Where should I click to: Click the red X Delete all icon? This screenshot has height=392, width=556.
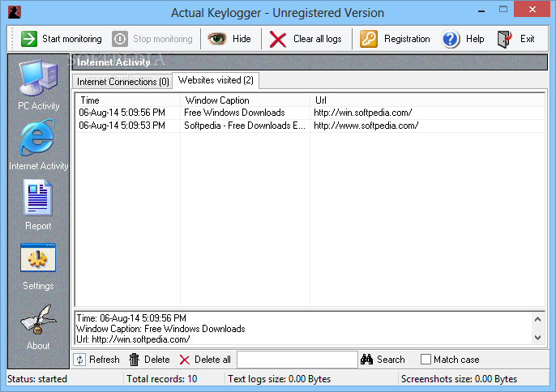coord(185,360)
